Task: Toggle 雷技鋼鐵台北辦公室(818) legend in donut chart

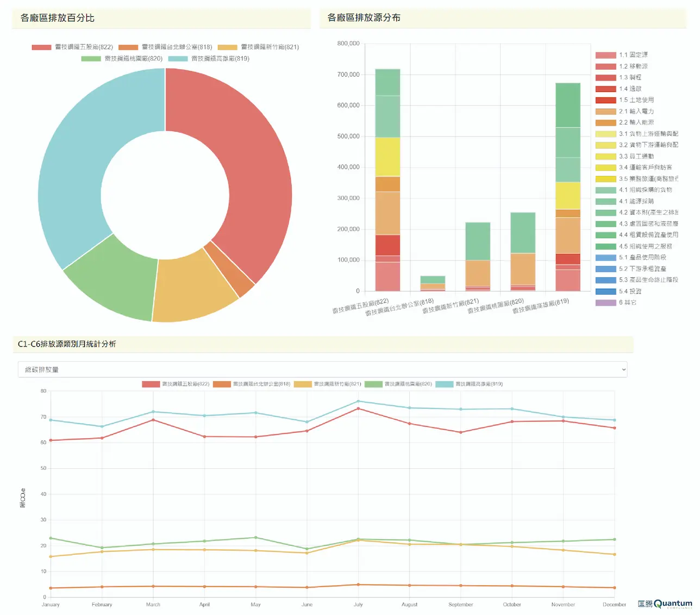Action: click(165, 47)
